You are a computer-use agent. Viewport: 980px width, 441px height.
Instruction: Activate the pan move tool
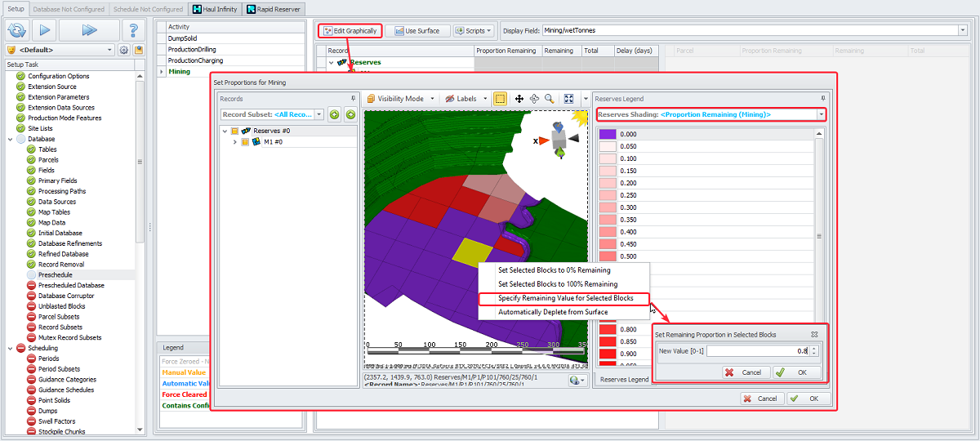[x=519, y=99]
